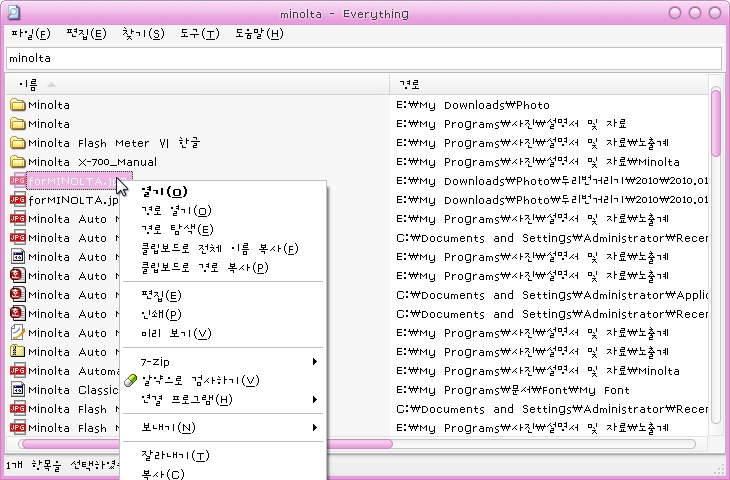Open the 도구(T) menu
Viewport: 730px width, 480px height.
[199, 34]
